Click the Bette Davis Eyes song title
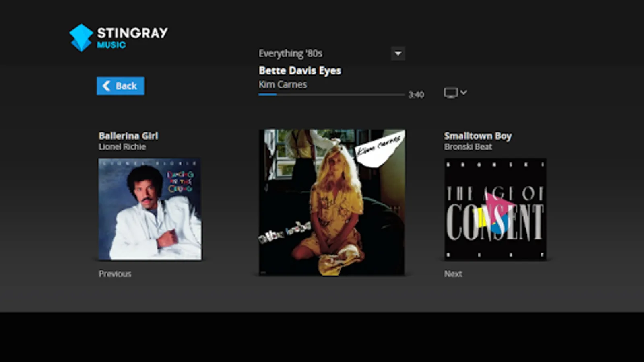This screenshot has height=362, width=644. pyautogui.click(x=300, y=70)
